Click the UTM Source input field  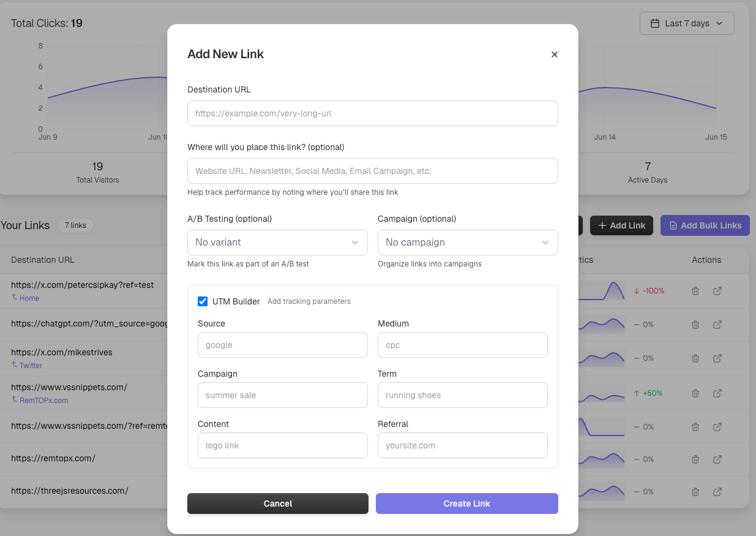(282, 345)
